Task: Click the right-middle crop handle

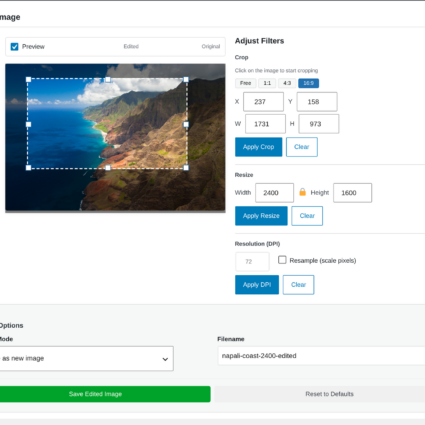Action: (186, 124)
